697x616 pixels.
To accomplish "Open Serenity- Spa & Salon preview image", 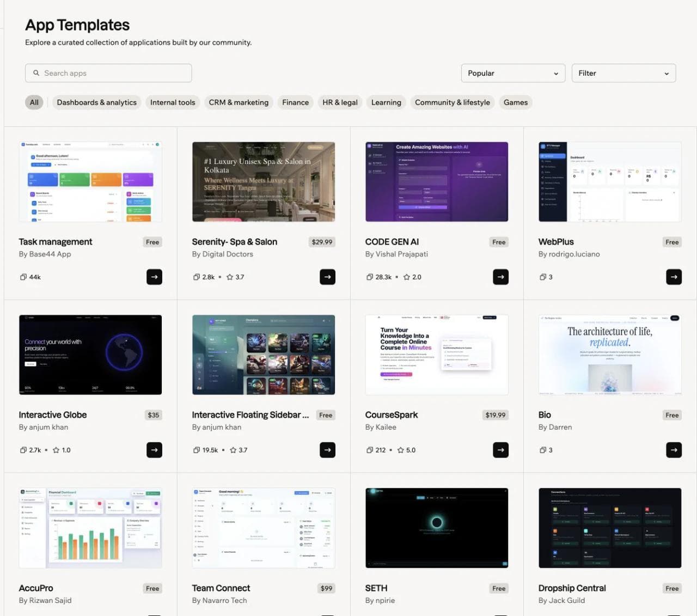I will coord(264,182).
